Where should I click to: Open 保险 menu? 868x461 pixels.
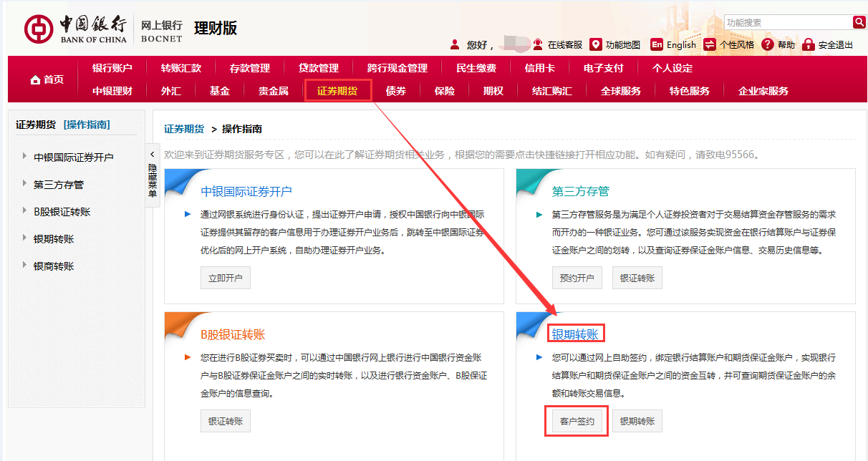coord(445,91)
